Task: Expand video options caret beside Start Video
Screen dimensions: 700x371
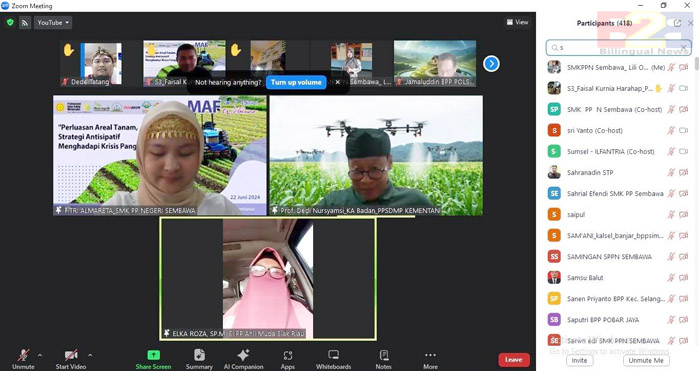Action: [x=90, y=355]
